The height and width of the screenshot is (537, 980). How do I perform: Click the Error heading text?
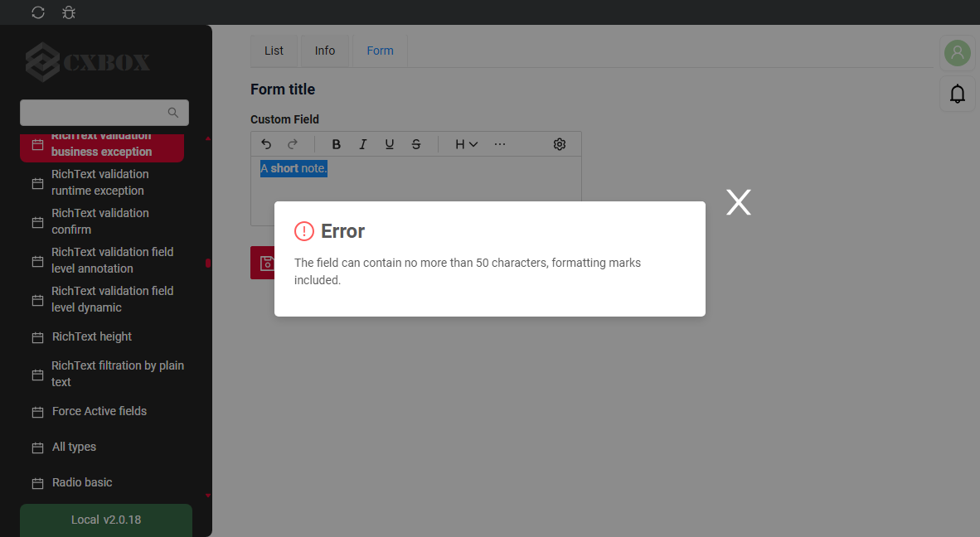point(342,231)
